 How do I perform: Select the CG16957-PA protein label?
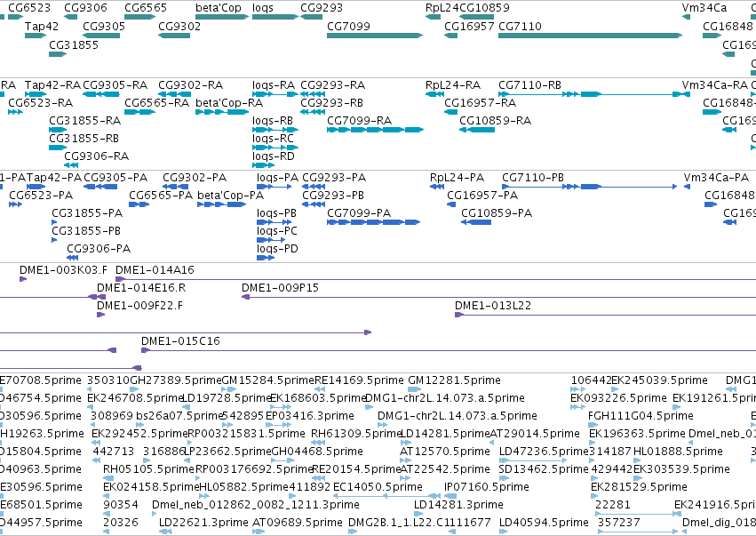click(x=482, y=196)
